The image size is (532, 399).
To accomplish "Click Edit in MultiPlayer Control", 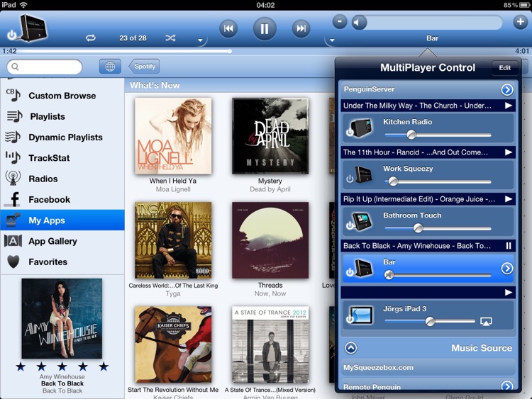I will pos(504,68).
